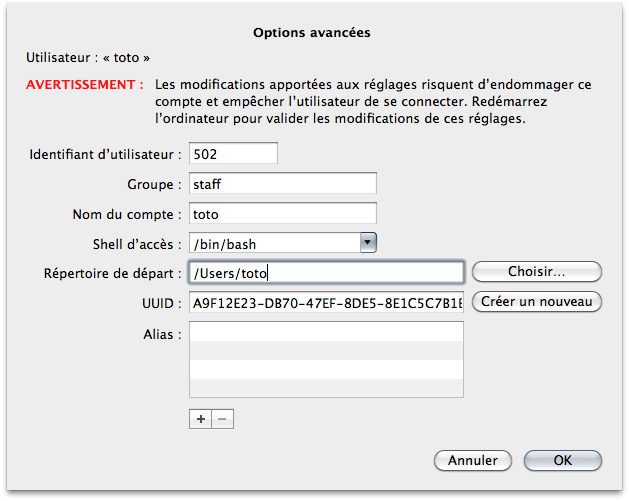Screen dimensions: 629x501
Task: Select the last visible Alias list row
Action: pyautogui.click(x=325, y=389)
